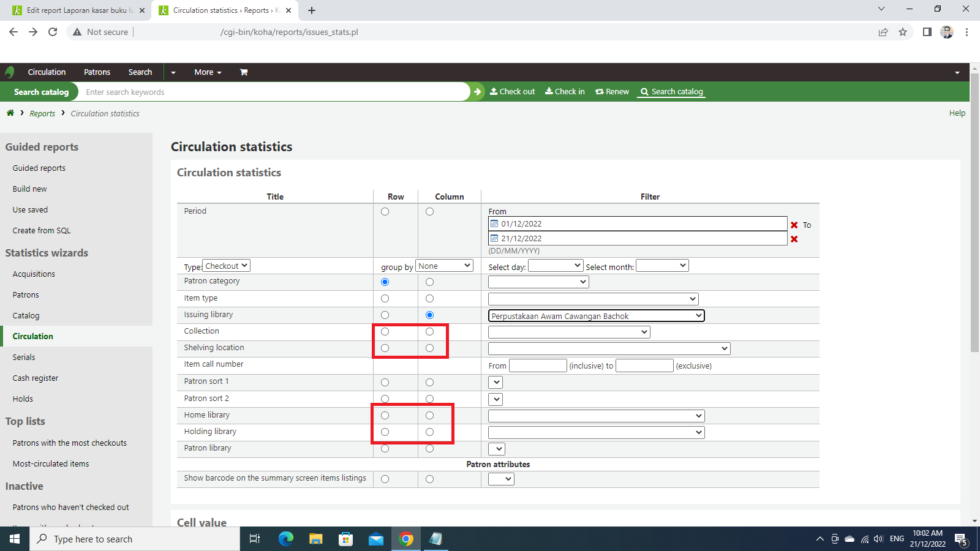Open the group by None dropdown

(444, 266)
